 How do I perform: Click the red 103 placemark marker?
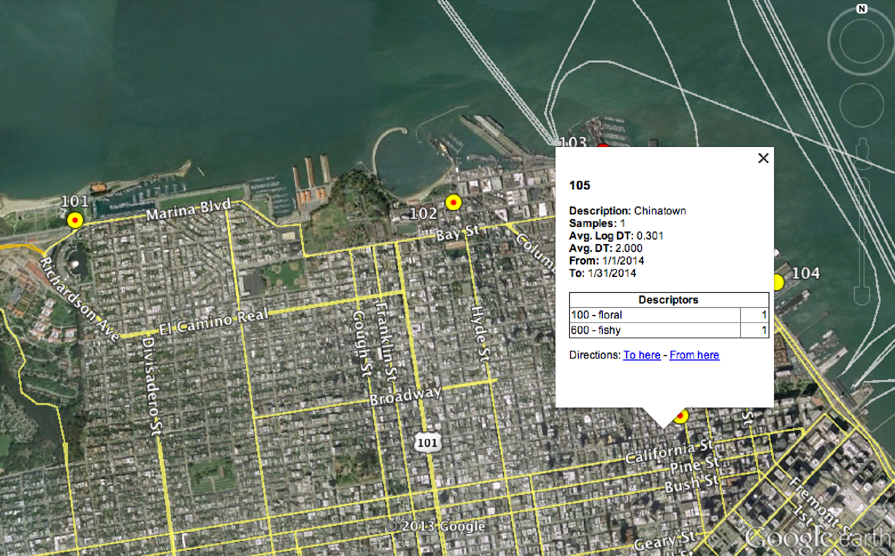coord(602,148)
